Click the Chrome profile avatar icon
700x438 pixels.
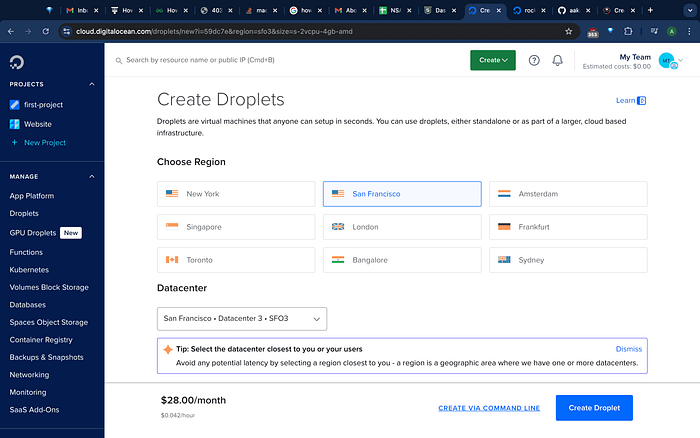[x=671, y=31]
